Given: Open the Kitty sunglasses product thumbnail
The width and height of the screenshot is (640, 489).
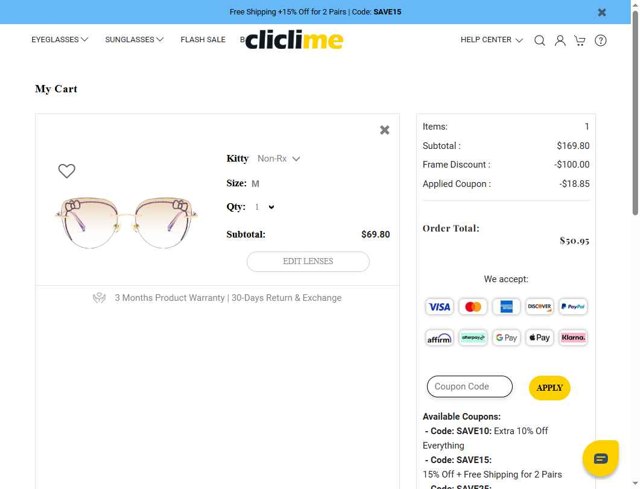Looking at the screenshot, I should tap(127, 223).
